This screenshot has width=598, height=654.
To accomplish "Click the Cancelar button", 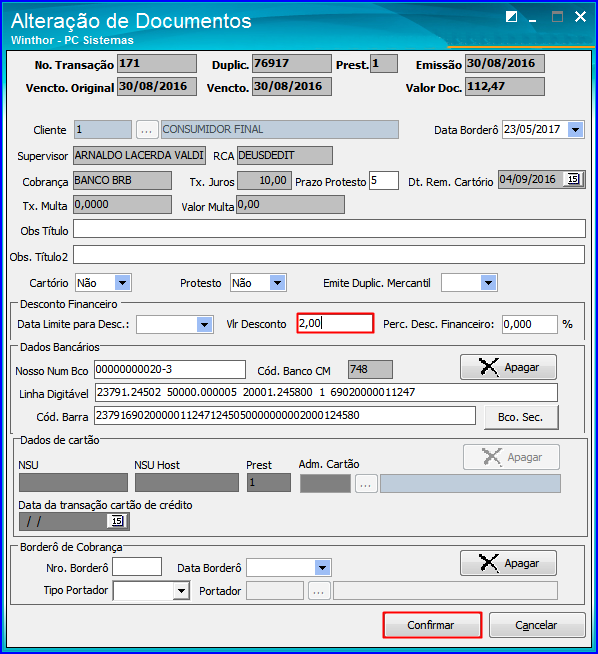I will 537,625.
